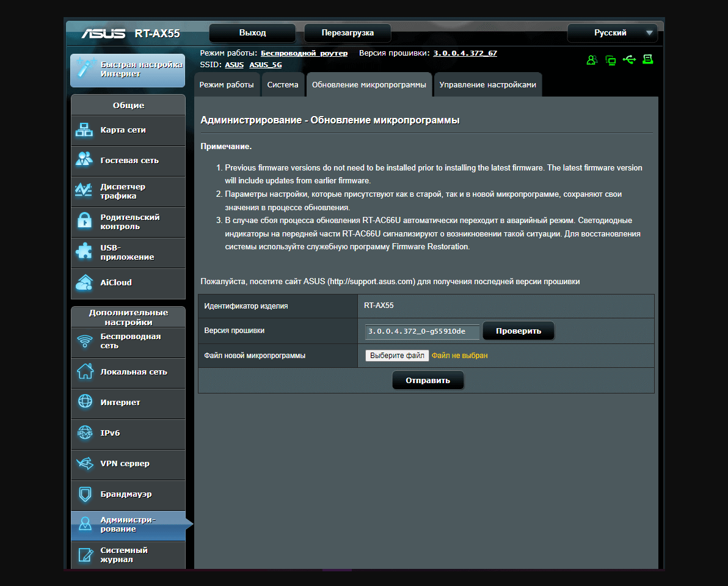Open Брандмауэр settings

pos(128,494)
